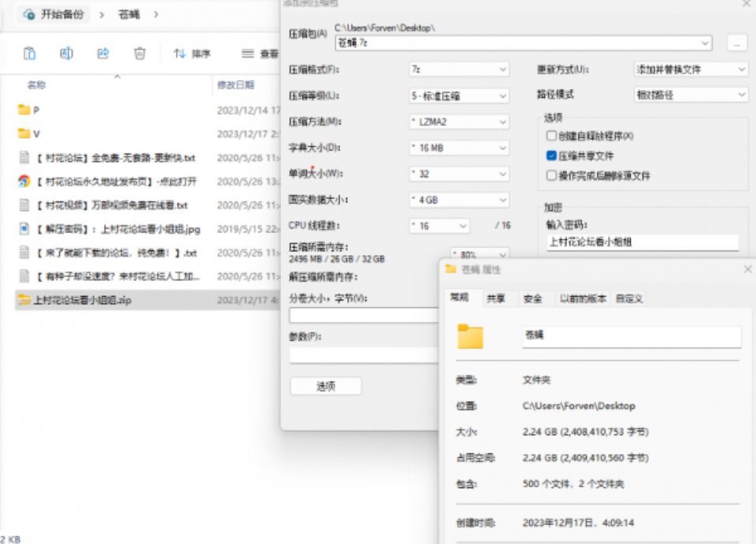Click the Delete (trash) icon in the toolbar
This screenshot has height=544, width=756.
(x=139, y=54)
